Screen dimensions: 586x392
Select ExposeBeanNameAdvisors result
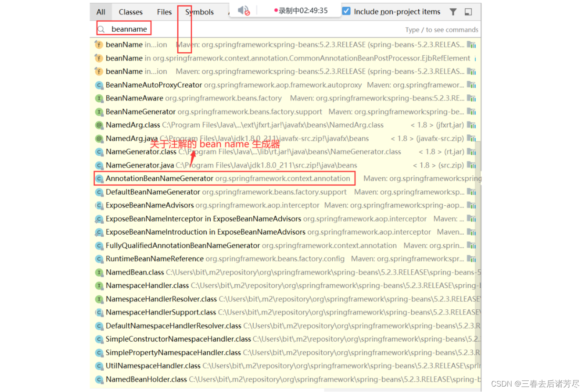[286, 205]
